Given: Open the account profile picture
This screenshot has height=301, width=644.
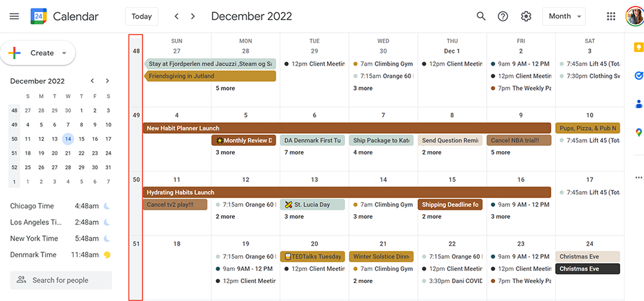Looking at the screenshot, I should pyautogui.click(x=634, y=16).
